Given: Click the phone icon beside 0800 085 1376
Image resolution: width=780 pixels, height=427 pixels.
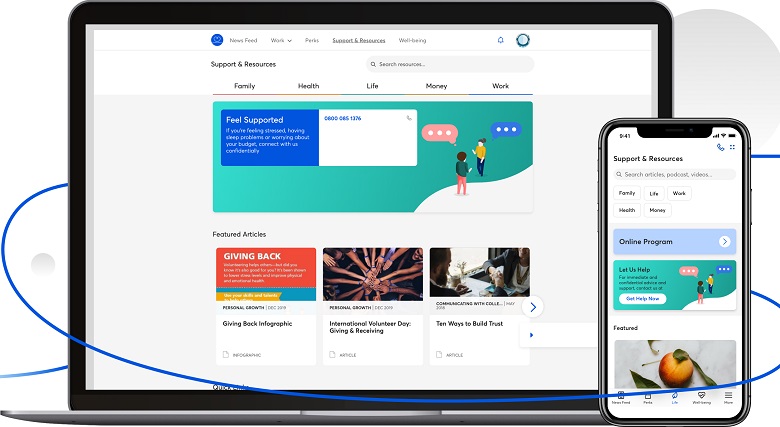Looking at the screenshot, I should [x=409, y=118].
